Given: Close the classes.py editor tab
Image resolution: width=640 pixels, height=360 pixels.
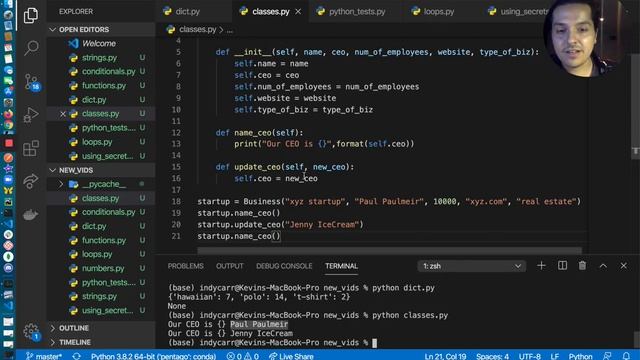Looking at the screenshot, I should (298, 11).
